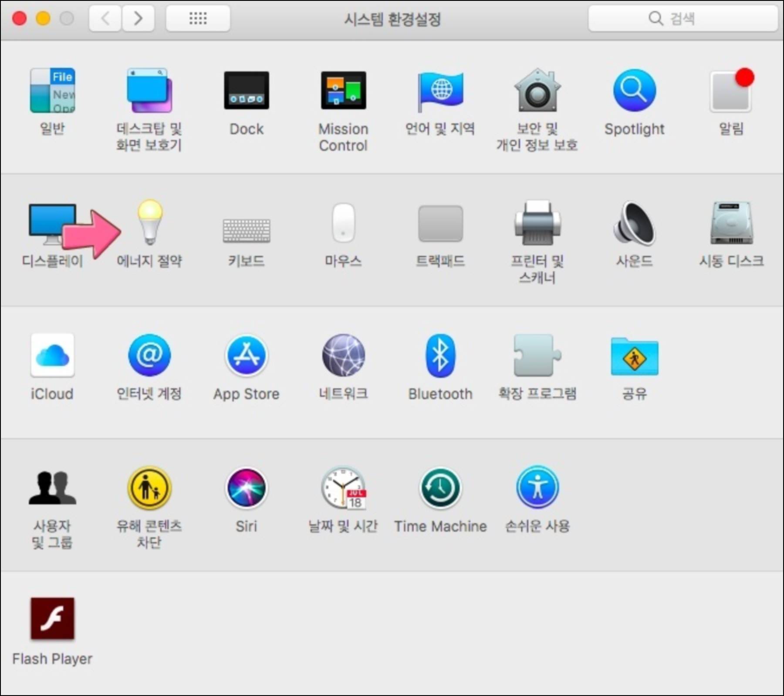Go back with the left arrow button
The width and height of the screenshot is (784, 696).
105,18
